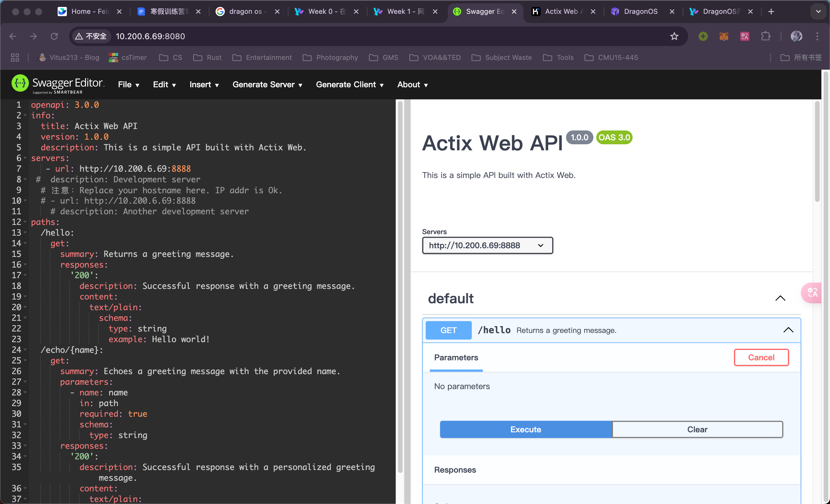The image size is (830, 504).
Task: Open the Generate Server menu
Action: pyautogui.click(x=267, y=84)
